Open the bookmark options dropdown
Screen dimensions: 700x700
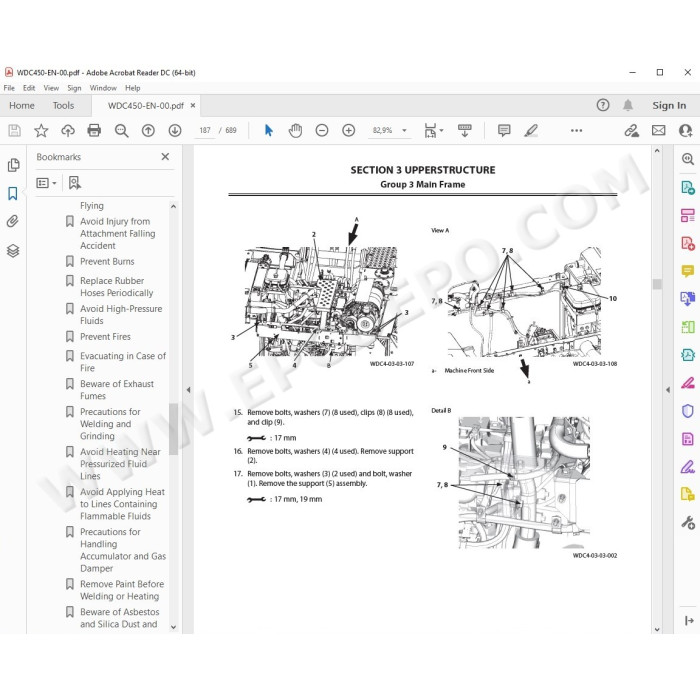(46, 183)
